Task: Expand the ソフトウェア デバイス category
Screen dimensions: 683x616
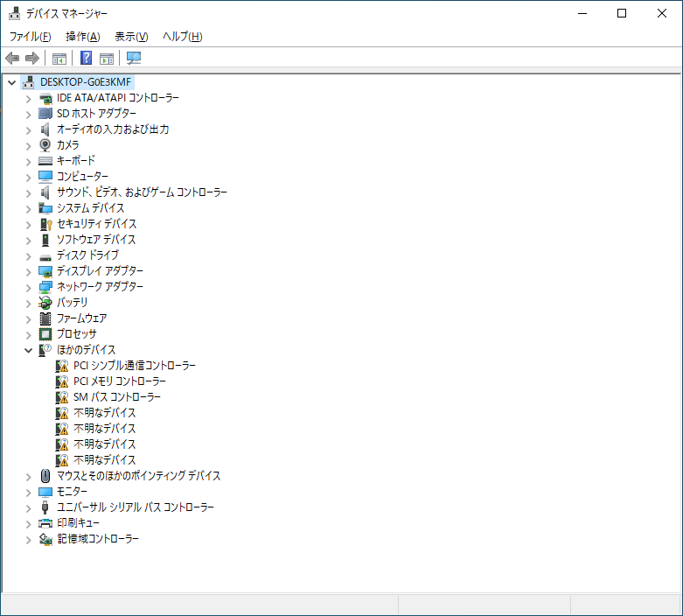Action: [x=29, y=241]
